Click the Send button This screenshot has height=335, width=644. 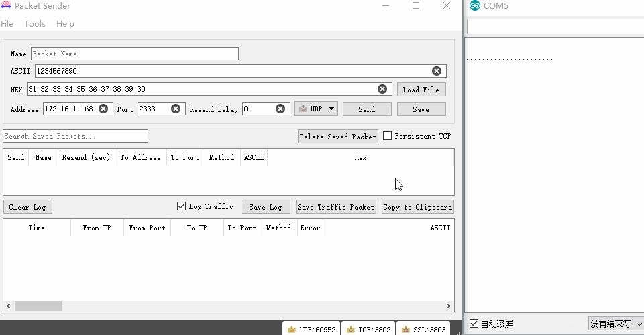click(367, 109)
